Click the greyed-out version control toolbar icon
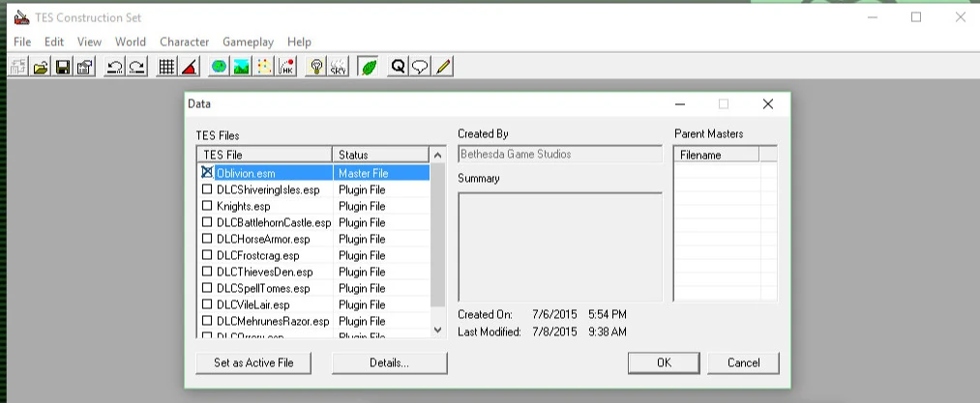This screenshot has height=403, width=980. 18,67
